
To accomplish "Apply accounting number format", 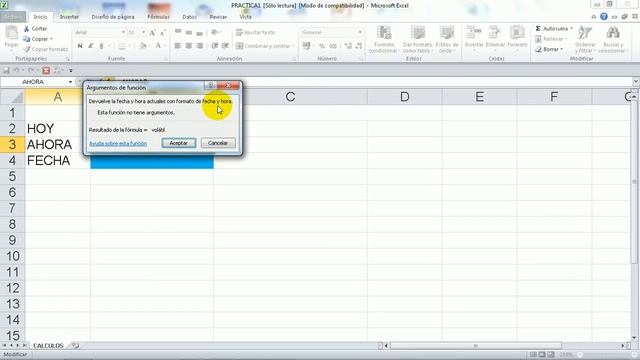I will pos(307,46).
